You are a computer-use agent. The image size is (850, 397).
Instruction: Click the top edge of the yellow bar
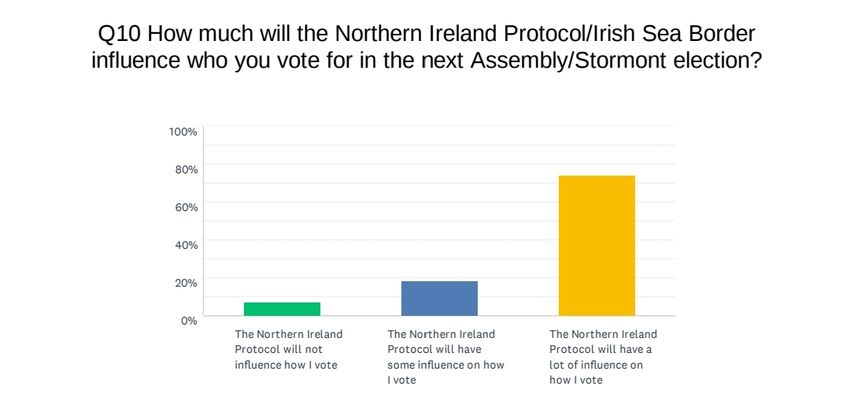pyautogui.click(x=597, y=176)
